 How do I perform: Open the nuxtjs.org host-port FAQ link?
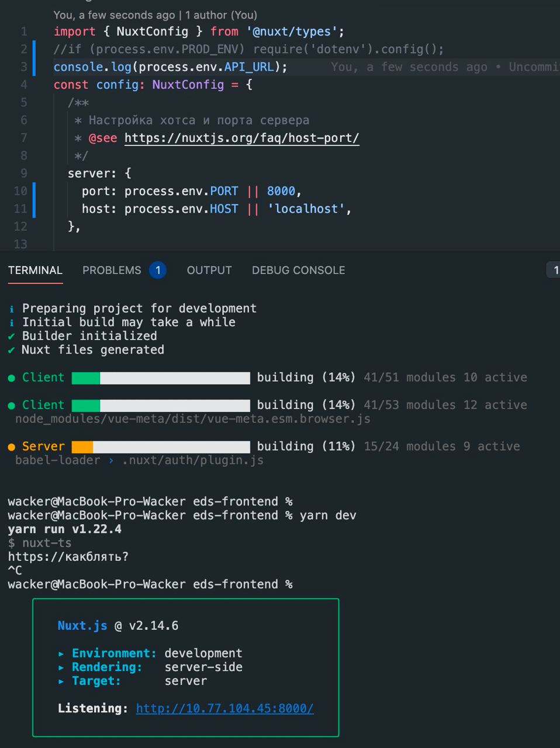[x=241, y=138]
